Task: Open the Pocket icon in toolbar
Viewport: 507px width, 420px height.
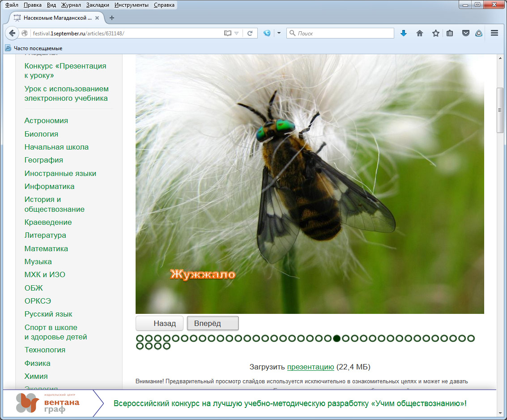Action: [x=465, y=33]
